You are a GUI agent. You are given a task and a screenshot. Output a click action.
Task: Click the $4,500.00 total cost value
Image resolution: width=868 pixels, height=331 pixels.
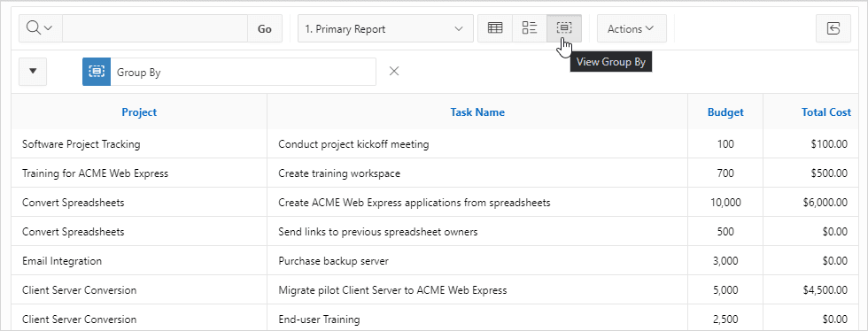(x=825, y=290)
